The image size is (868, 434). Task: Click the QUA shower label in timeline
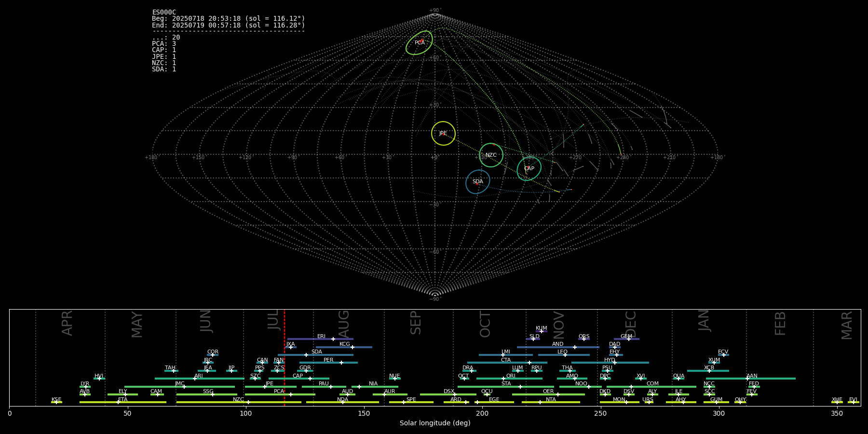678,376
